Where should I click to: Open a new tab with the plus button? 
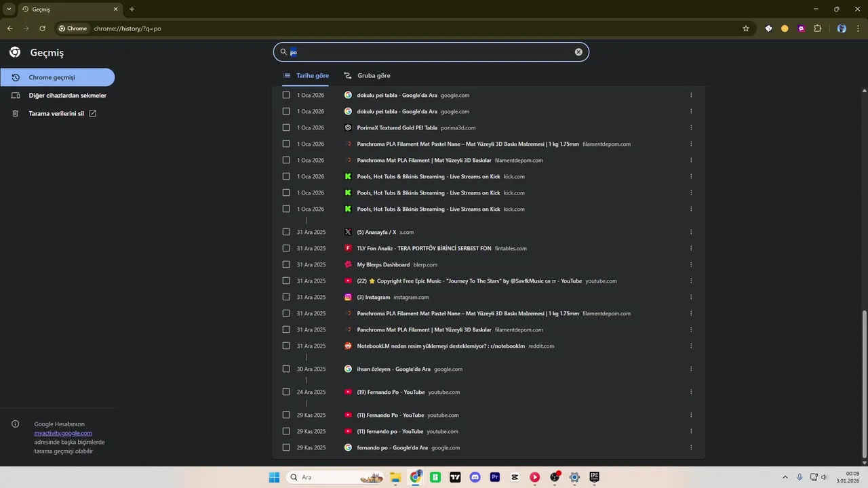pos(132,9)
